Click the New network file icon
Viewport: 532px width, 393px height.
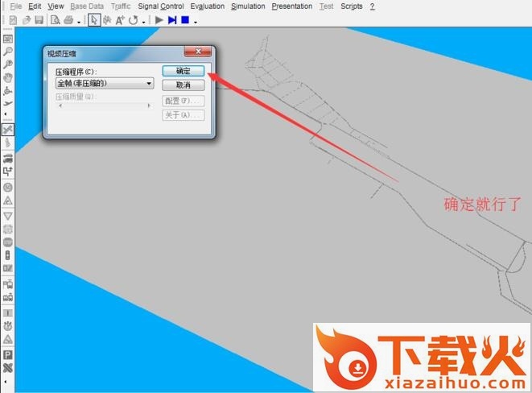(x=13, y=20)
